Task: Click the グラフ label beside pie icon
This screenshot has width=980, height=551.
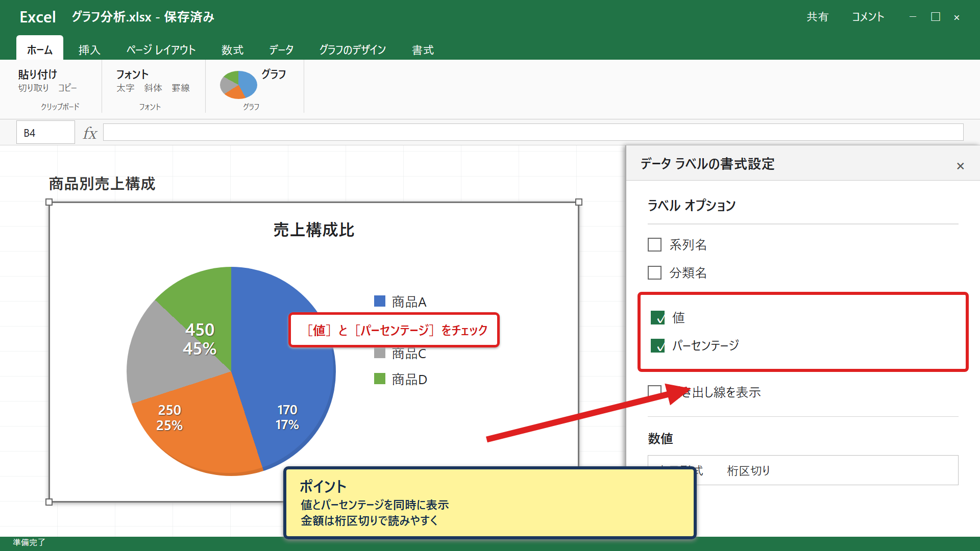Action: (x=274, y=74)
